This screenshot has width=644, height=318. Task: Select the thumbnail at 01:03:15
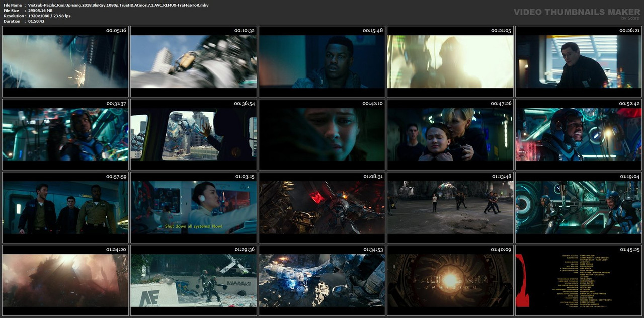tap(194, 207)
